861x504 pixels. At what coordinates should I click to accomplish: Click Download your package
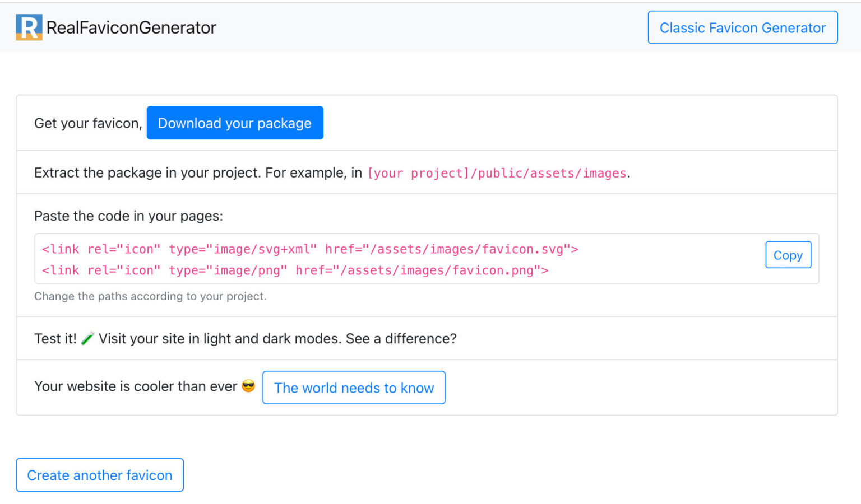click(235, 123)
